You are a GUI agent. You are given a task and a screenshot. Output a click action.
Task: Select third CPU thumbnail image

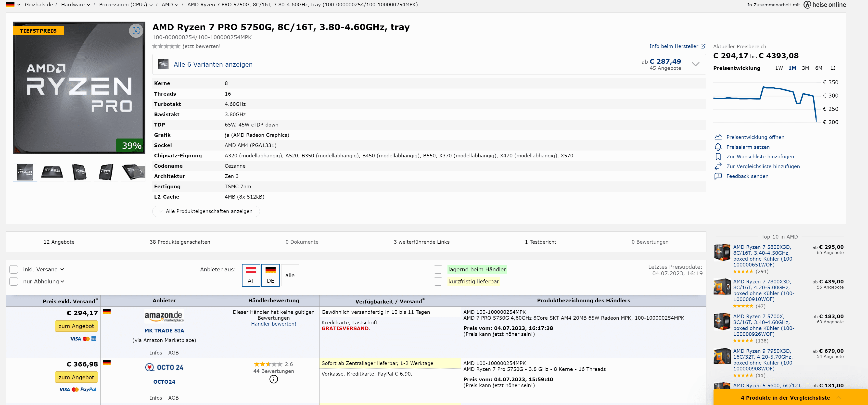79,172
